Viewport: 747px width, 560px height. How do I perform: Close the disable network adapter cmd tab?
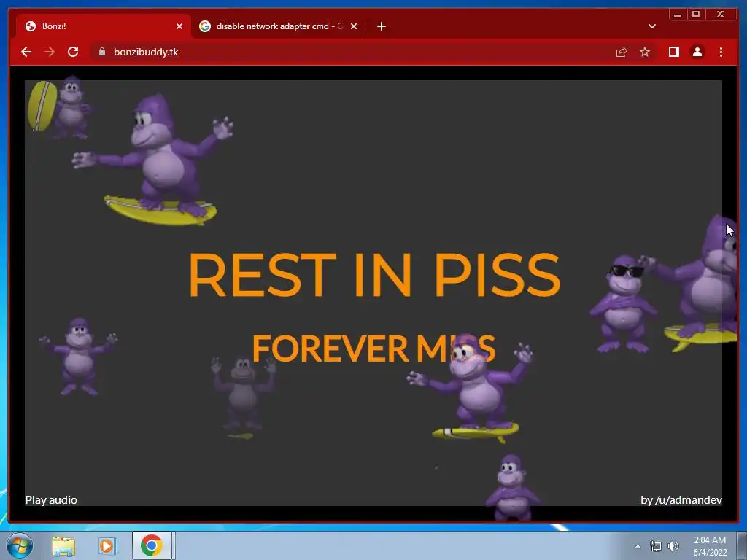(354, 26)
